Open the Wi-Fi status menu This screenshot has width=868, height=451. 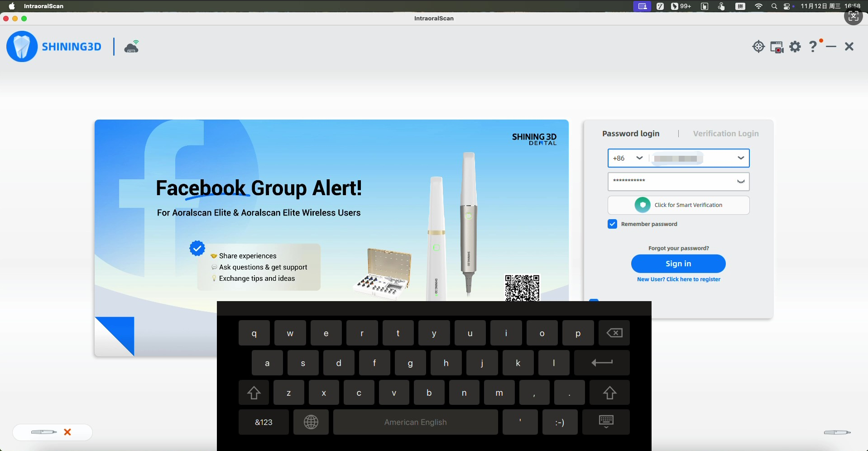pos(759,6)
